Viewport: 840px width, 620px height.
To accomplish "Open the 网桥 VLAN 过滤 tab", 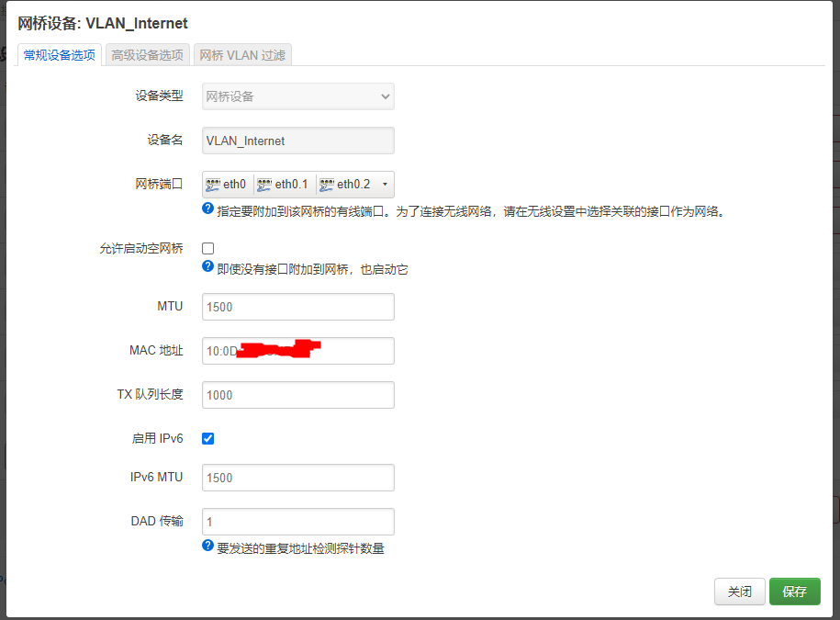I will click(x=242, y=55).
